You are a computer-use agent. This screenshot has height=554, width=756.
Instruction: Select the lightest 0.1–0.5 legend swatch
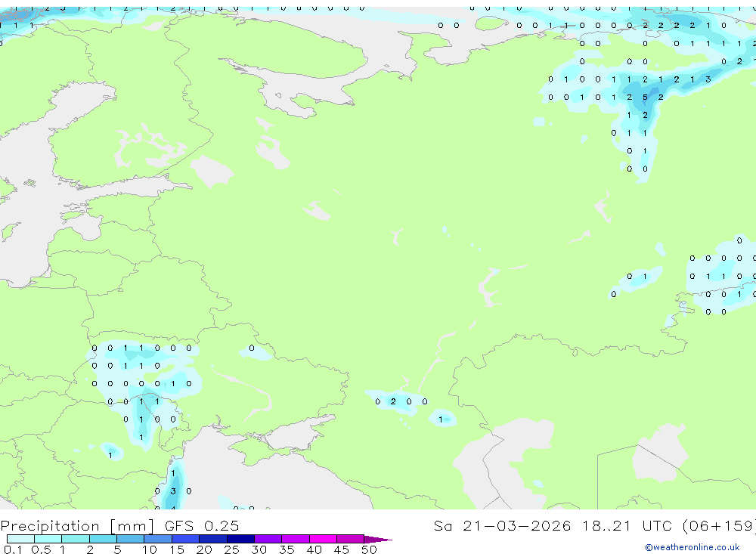20,539
